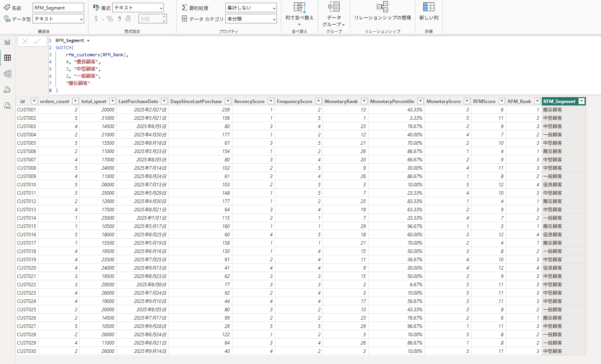Open データ カテゴリ dropdown showing 未分類
Image resolution: width=601 pixels, height=364 pixels.
click(x=251, y=19)
